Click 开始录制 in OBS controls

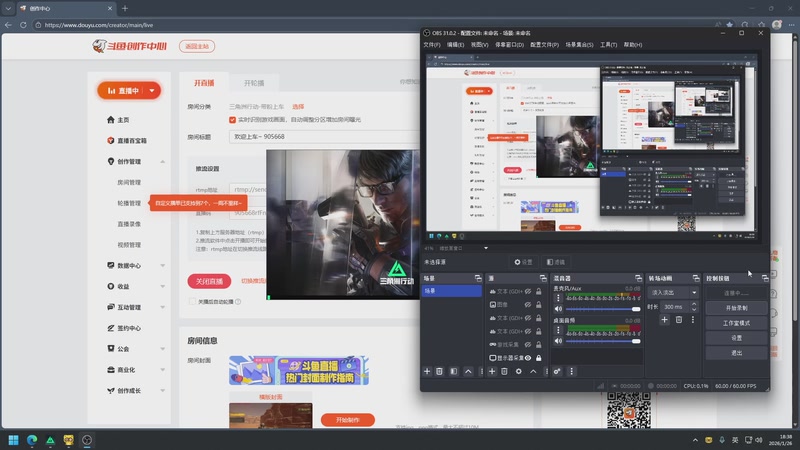click(x=736, y=308)
